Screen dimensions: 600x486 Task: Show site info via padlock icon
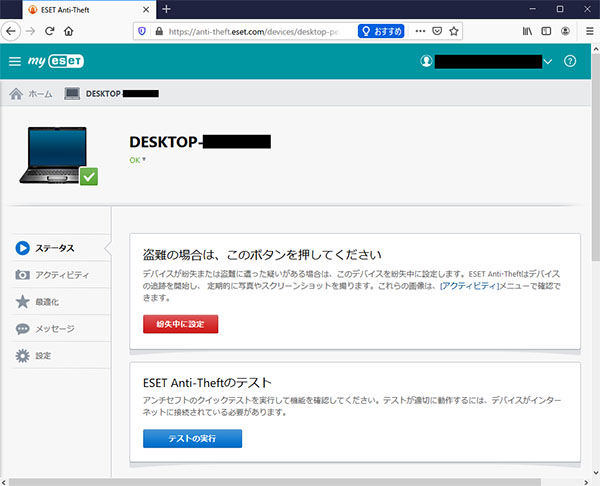(159, 31)
